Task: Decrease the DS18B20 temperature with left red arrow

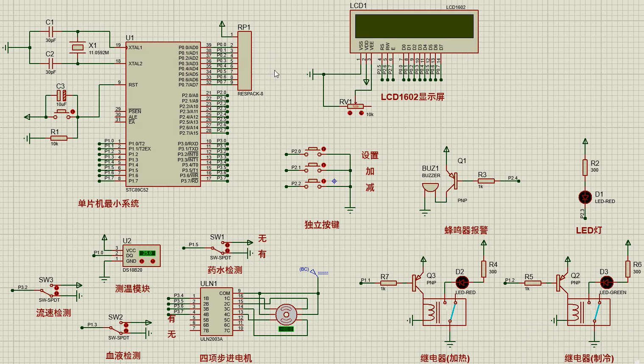Action: tap(142, 261)
